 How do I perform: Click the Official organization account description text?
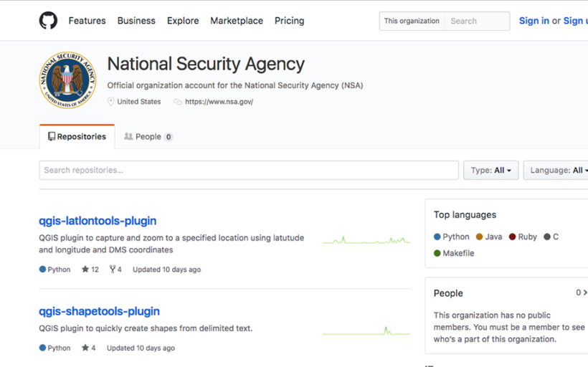[x=235, y=85]
